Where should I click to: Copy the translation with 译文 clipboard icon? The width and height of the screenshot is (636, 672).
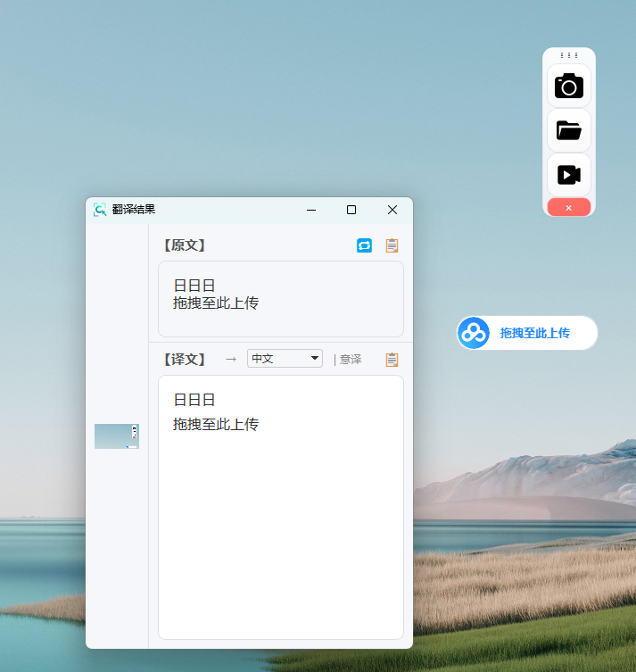392,360
